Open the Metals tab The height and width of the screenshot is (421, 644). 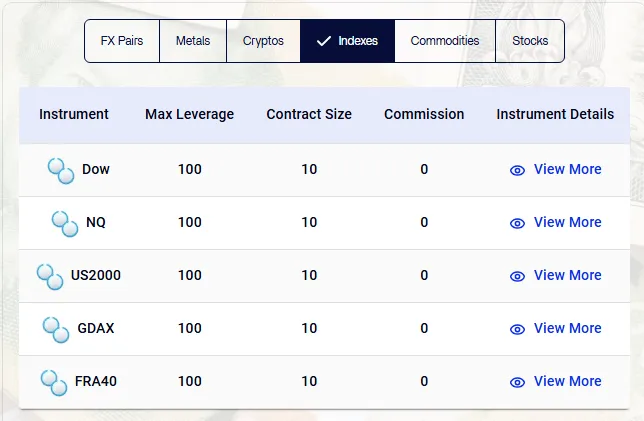point(193,41)
